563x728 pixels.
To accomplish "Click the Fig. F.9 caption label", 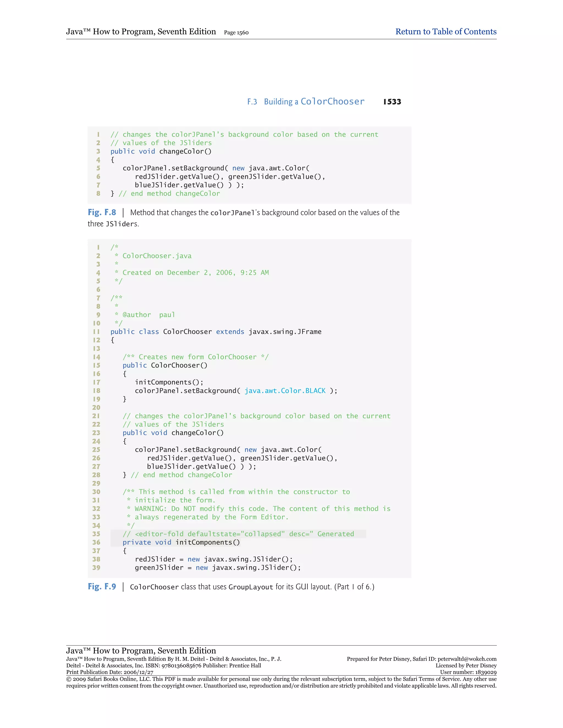I will (102, 587).
